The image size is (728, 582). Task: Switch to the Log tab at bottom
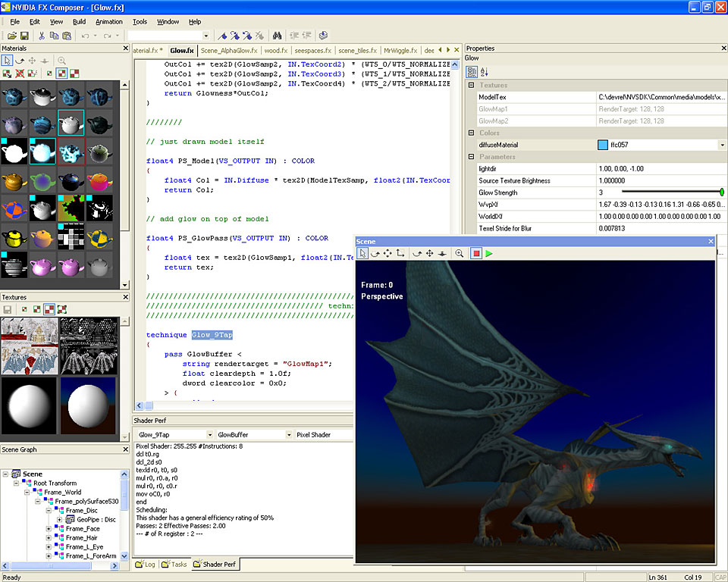[x=146, y=565]
